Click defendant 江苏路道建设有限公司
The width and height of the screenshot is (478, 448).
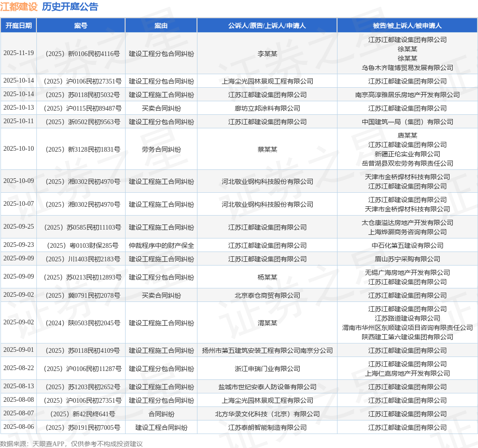pos(407,318)
